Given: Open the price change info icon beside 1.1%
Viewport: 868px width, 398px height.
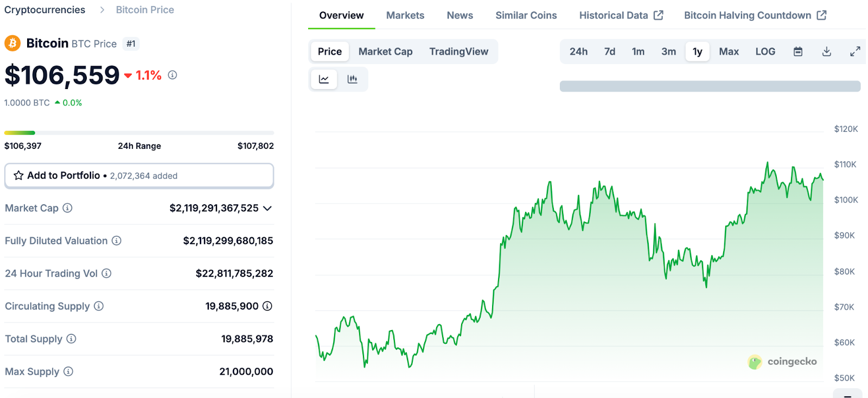Looking at the screenshot, I should [173, 75].
